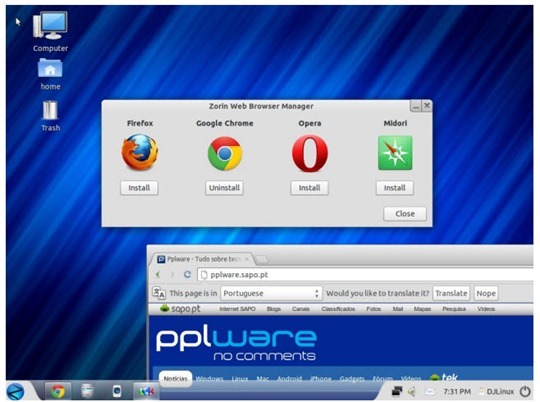
Task: Close the Browser Manager with Close button
Action: [405, 214]
